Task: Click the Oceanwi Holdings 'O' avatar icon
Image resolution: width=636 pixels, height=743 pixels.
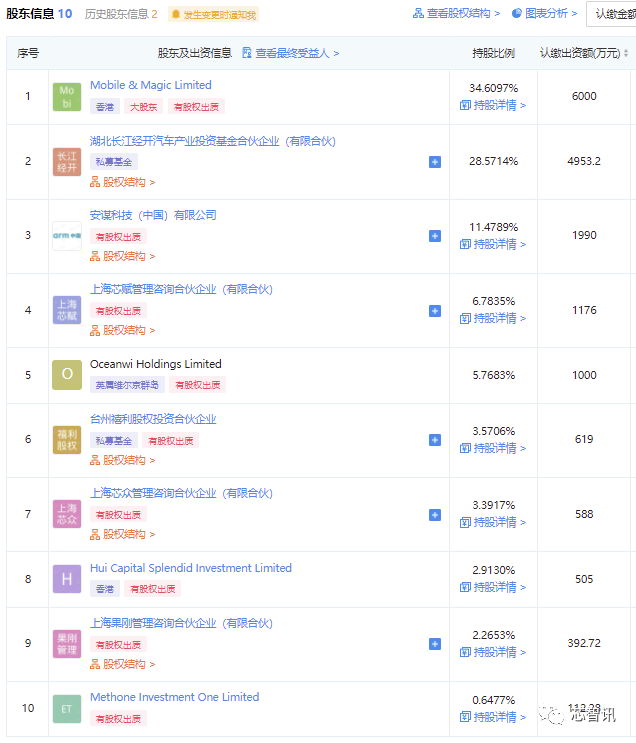Action: (67, 375)
